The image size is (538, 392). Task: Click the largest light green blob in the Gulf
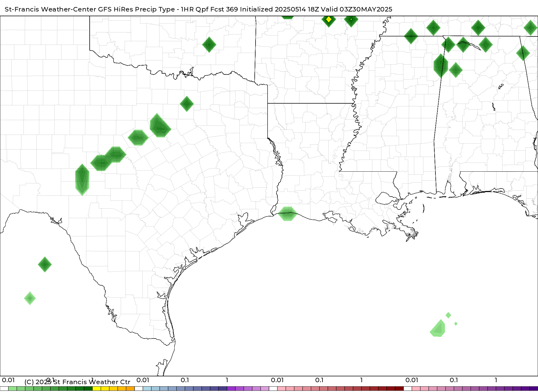pyautogui.click(x=438, y=328)
